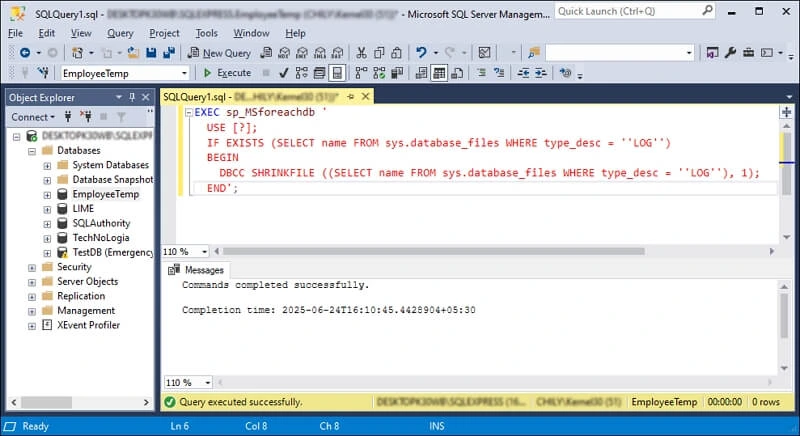Toggle Include Actual Execution Plan
800x436 pixels.
[x=361, y=73]
